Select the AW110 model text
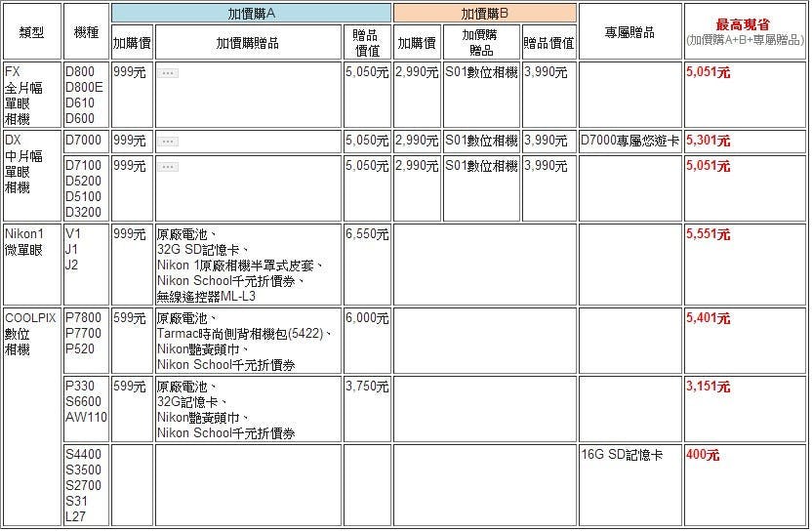The image size is (812, 531). (86, 418)
